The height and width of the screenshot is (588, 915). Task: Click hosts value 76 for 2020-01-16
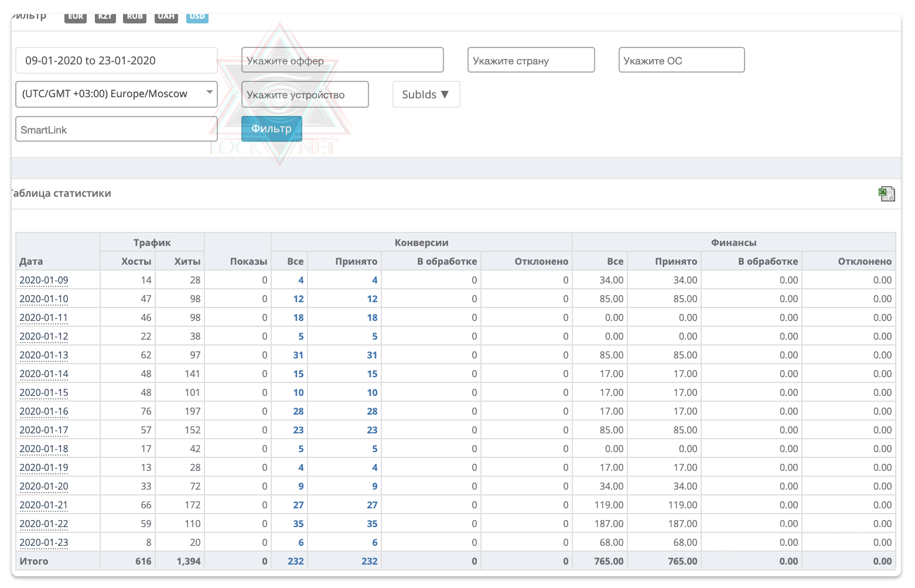[x=146, y=411]
